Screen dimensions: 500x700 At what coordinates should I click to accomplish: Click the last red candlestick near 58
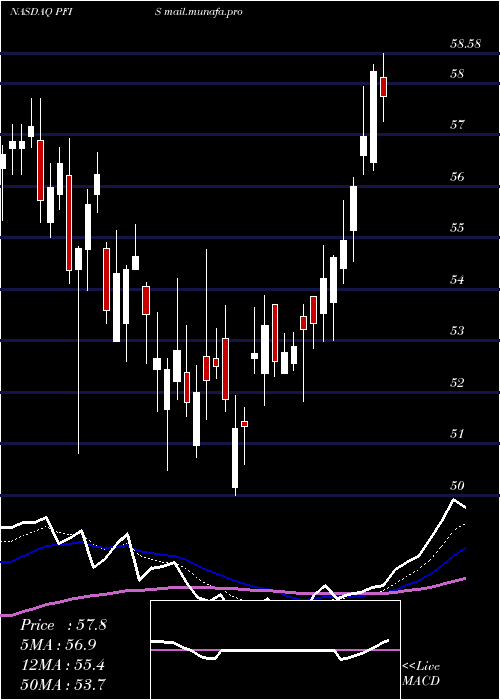[x=383, y=87]
